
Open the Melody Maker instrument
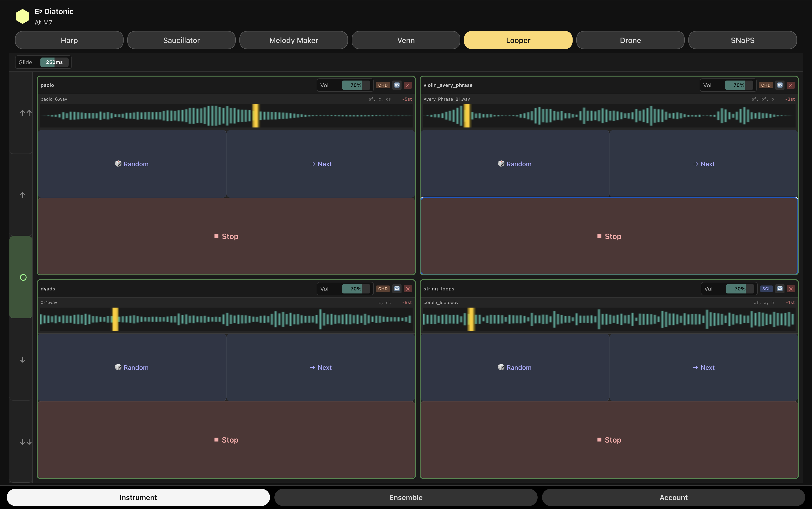293,40
